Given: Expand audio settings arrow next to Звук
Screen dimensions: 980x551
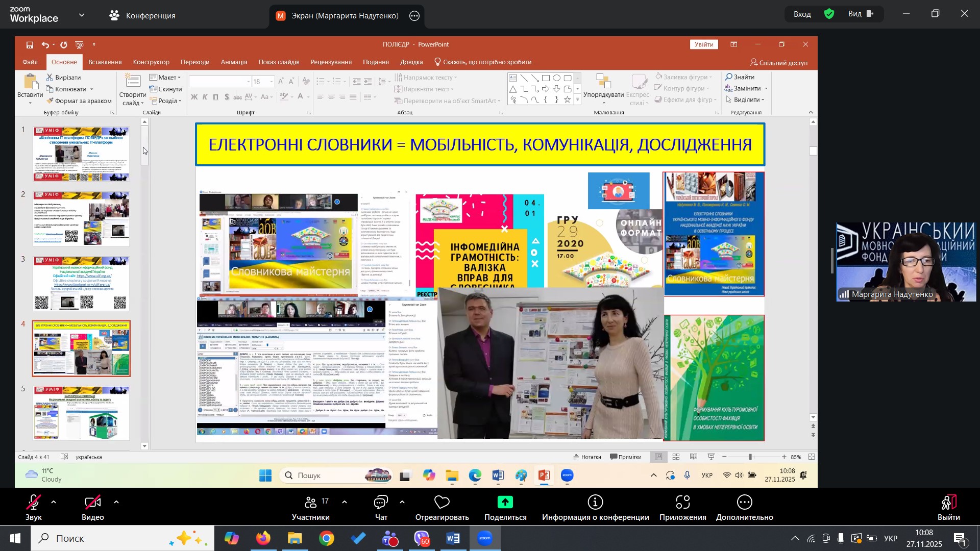Looking at the screenshot, I should [x=54, y=503].
